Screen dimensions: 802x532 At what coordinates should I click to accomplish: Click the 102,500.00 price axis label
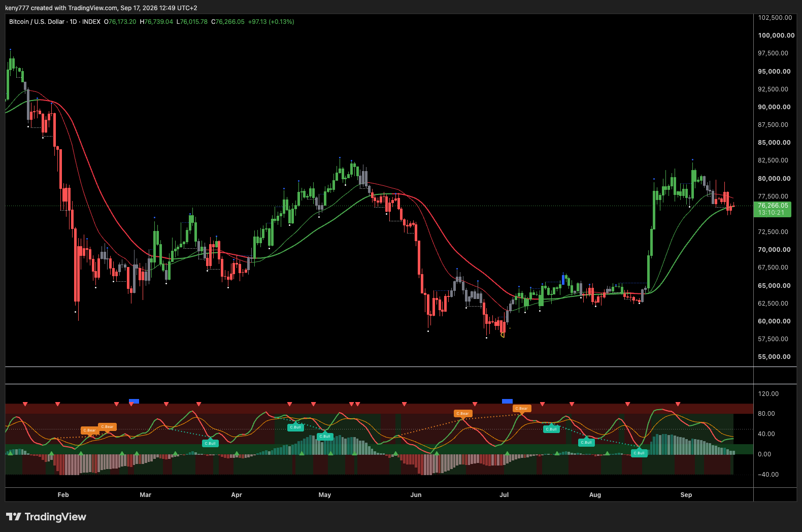point(775,18)
